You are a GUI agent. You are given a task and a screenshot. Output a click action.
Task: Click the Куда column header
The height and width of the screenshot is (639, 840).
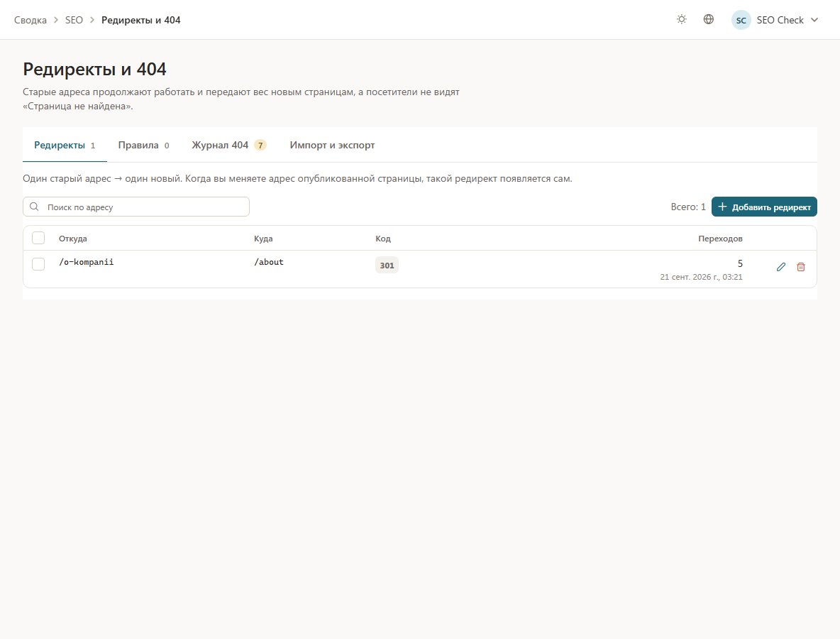[263, 239]
